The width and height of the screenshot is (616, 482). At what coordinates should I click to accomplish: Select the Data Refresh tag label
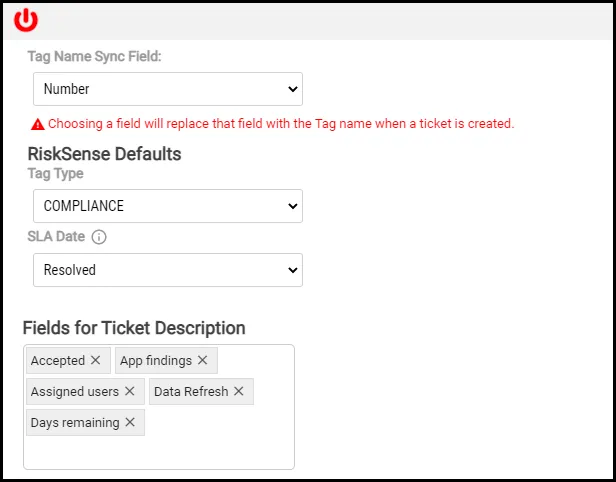pos(191,392)
